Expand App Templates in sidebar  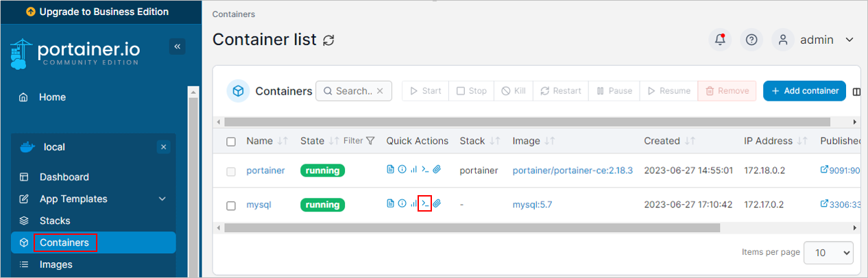[93, 199]
